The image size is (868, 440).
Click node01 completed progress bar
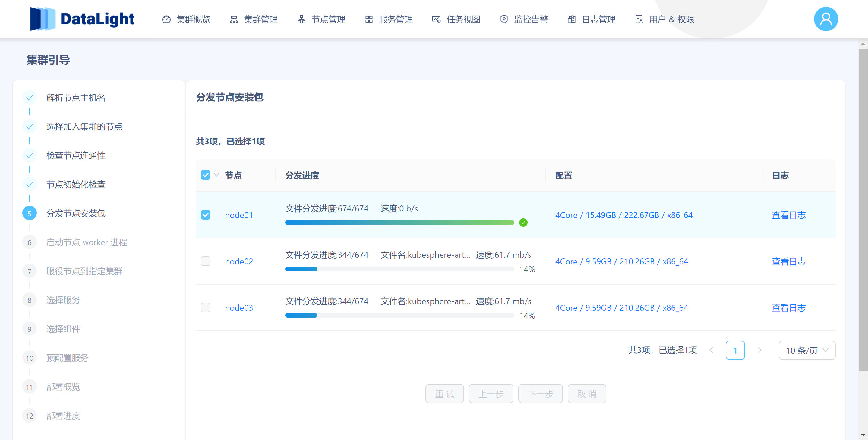400,223
